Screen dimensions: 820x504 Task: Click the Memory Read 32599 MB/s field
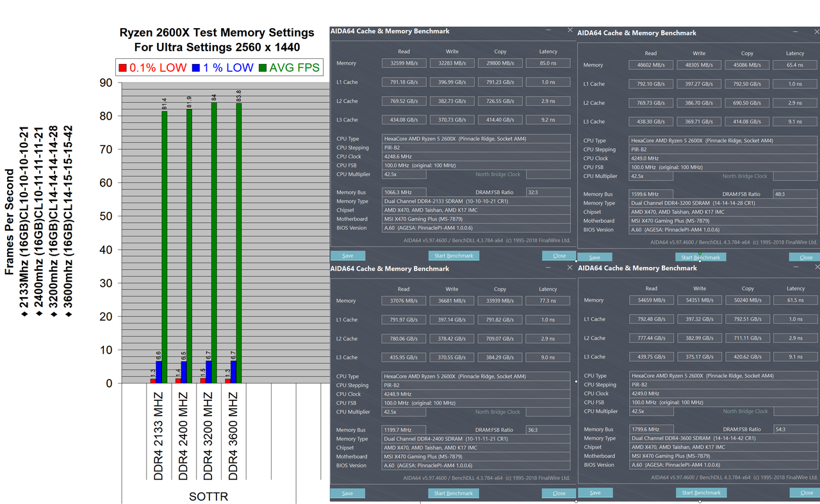click(x=404, y=63)
